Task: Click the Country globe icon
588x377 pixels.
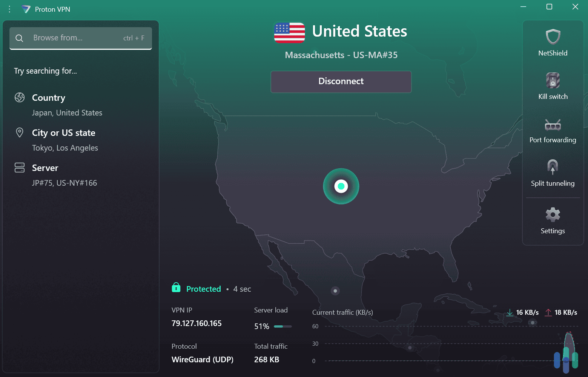Action: pyautogui.click(x=20, y=97)
